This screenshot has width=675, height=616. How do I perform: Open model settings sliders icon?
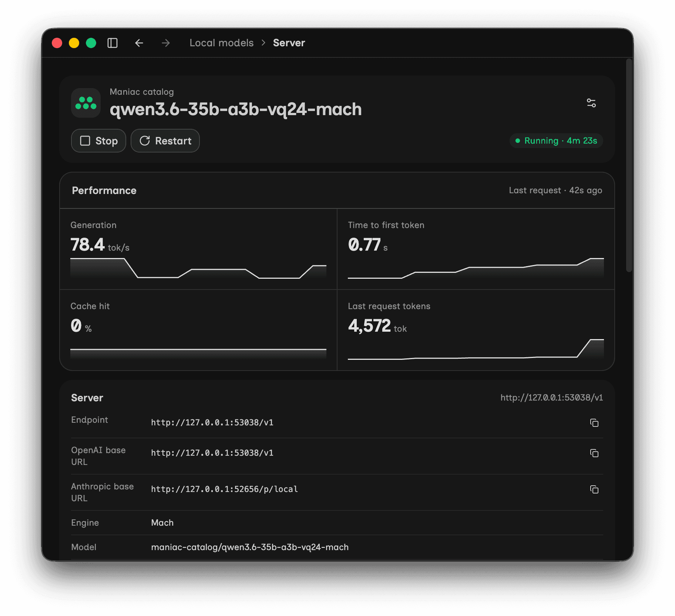coord(591,103)
